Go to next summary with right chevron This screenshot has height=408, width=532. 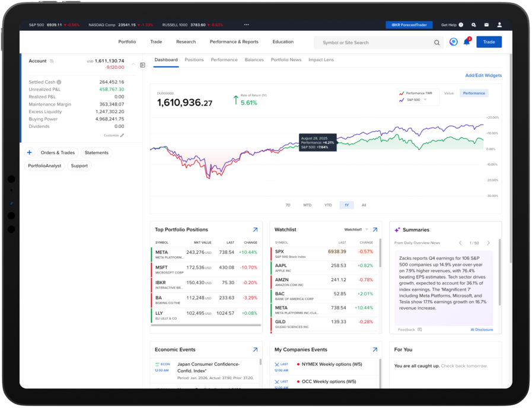[488, 243]
